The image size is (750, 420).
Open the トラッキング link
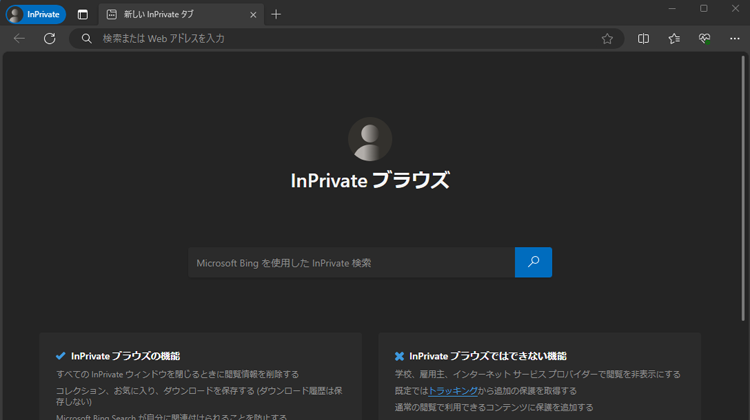(x=452, y=391)
